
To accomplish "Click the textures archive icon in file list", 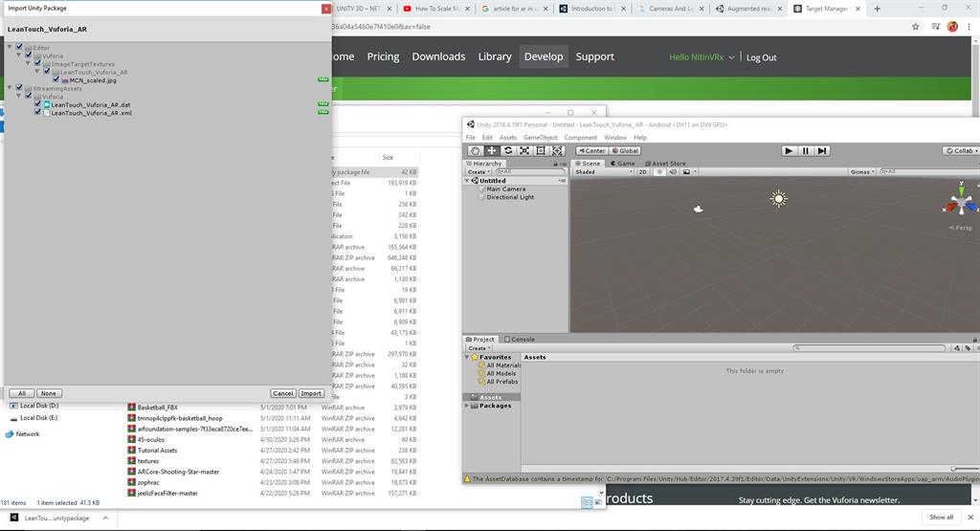I will 131,461.
